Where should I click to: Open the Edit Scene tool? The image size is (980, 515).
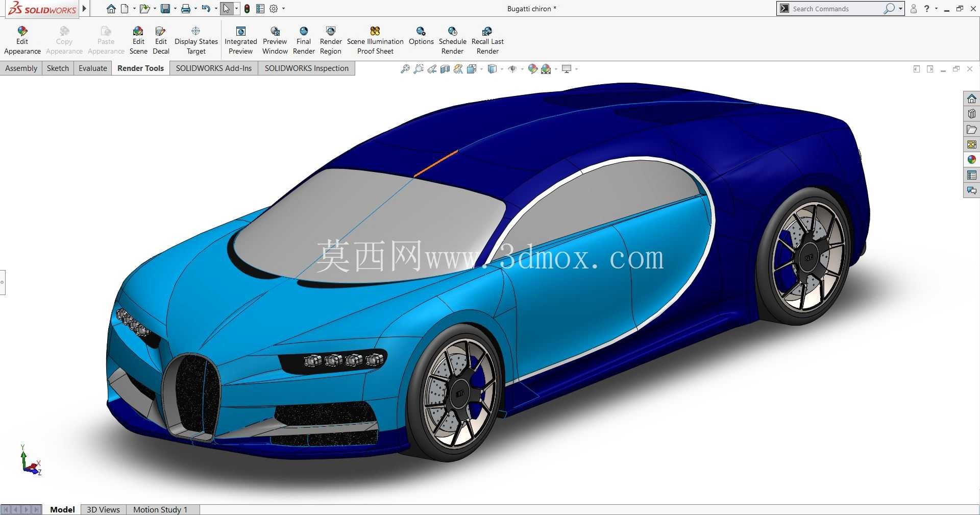[138, 40]
